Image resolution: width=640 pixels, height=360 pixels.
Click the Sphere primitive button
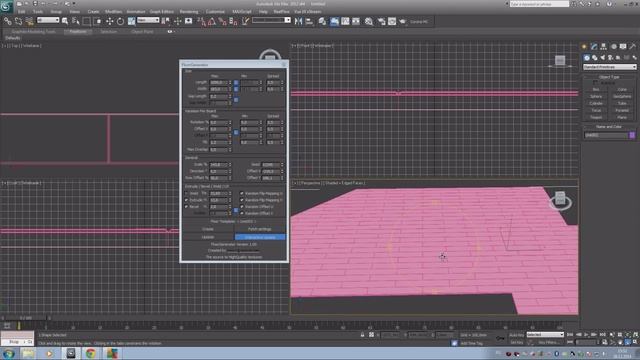click(x=596, y=96)
